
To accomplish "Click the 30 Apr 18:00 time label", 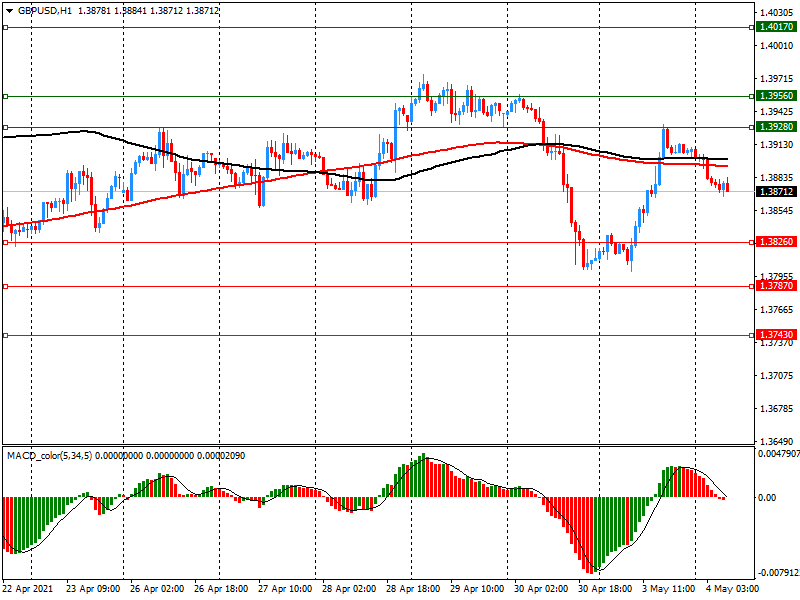I will tap(603, 589).
